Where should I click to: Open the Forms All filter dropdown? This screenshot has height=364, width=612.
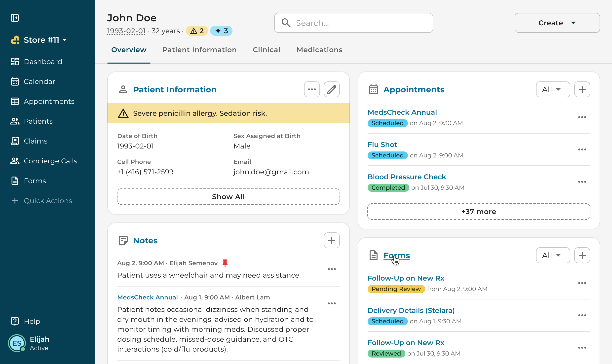[x=553, y=255]
